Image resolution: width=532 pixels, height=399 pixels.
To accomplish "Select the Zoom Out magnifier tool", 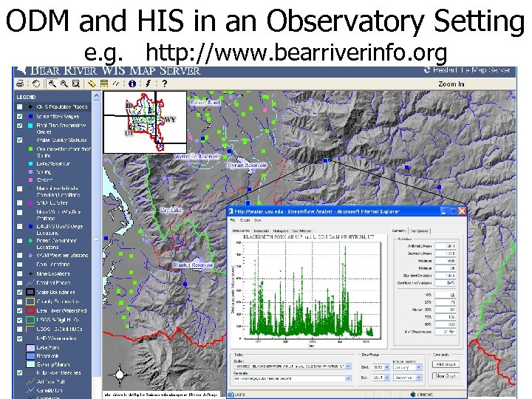I will tap(64, 83).
